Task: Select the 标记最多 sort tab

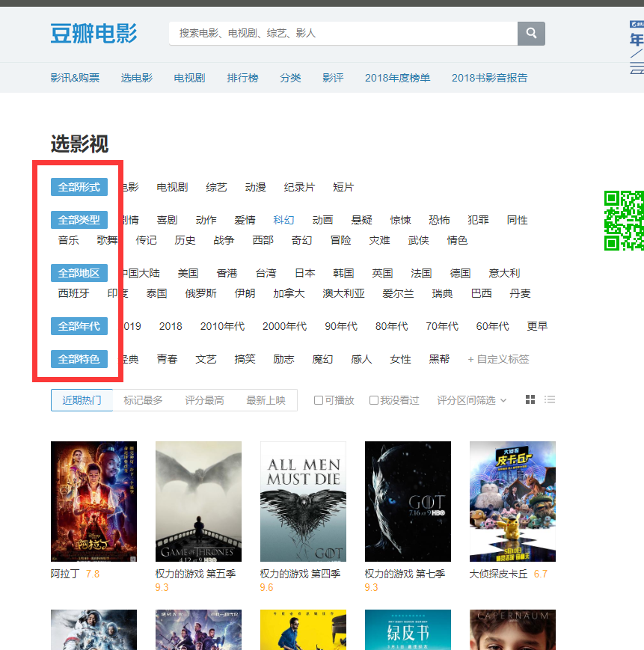Action: [143, 400]
